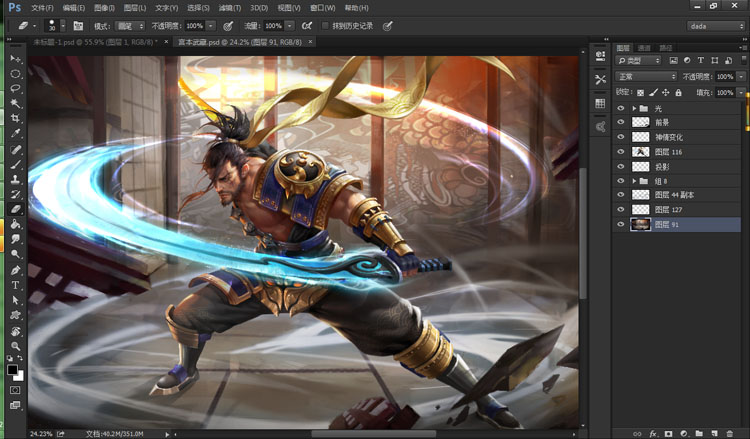This screenshot has width=750, height=439.
Task: Select the Eyedropper tool
Action: (x=15, y=133)
